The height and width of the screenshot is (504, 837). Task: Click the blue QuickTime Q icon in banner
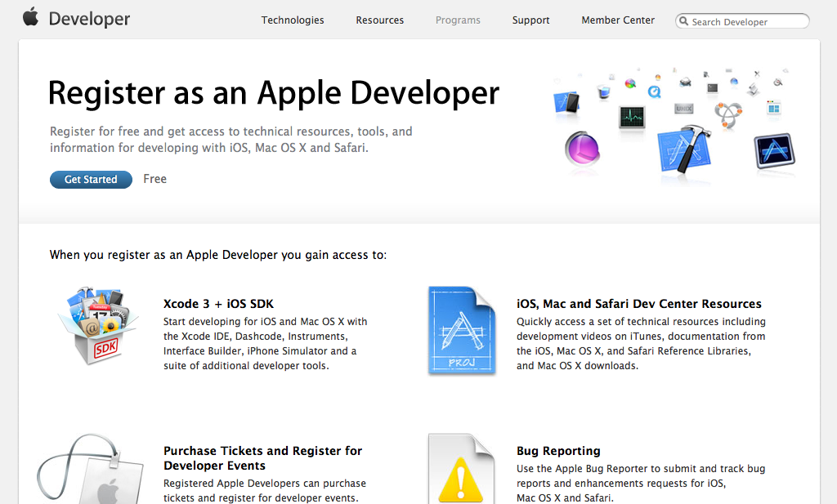tap(654, 91)
